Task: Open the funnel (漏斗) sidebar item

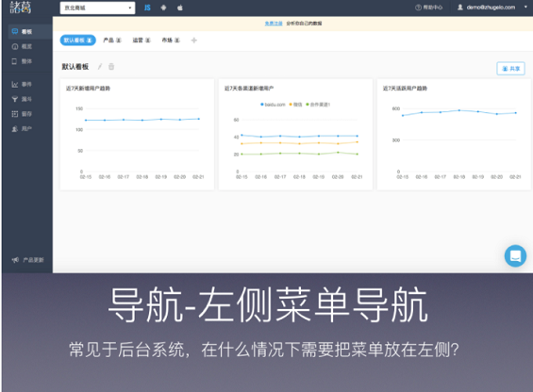Action: click(x=22, y=99)
